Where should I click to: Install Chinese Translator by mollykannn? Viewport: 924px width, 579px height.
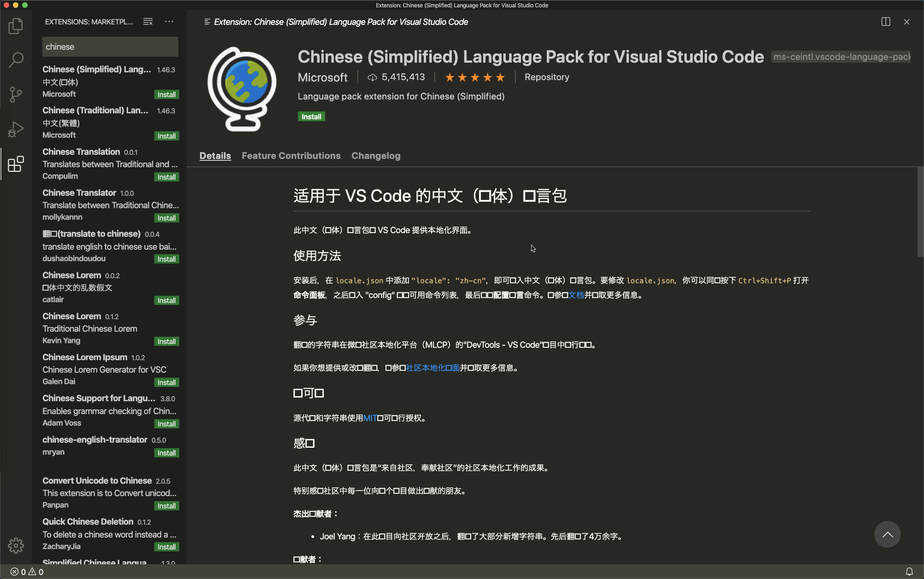166,218
